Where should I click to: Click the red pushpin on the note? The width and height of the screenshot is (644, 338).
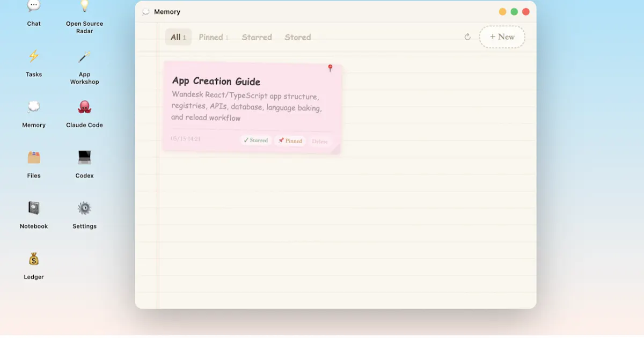tap(330, 68)
